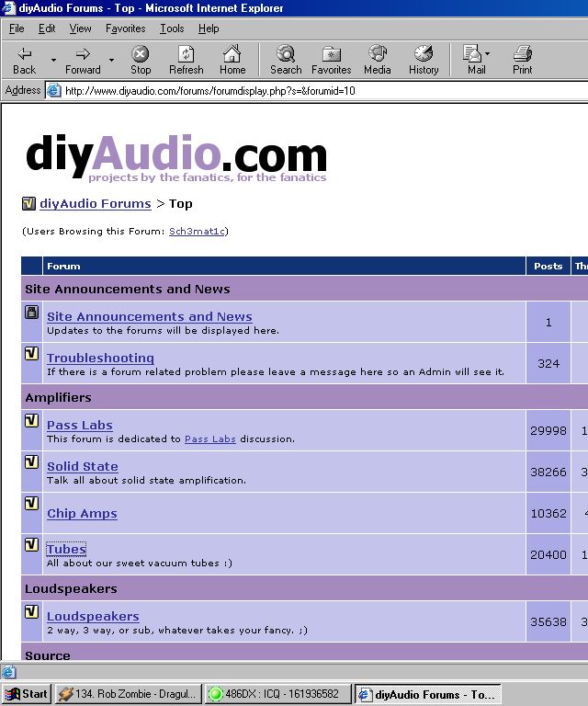Screen dimensions: 588x706
Task: Click the IE icon in status bar
Action: coord(8,672)
